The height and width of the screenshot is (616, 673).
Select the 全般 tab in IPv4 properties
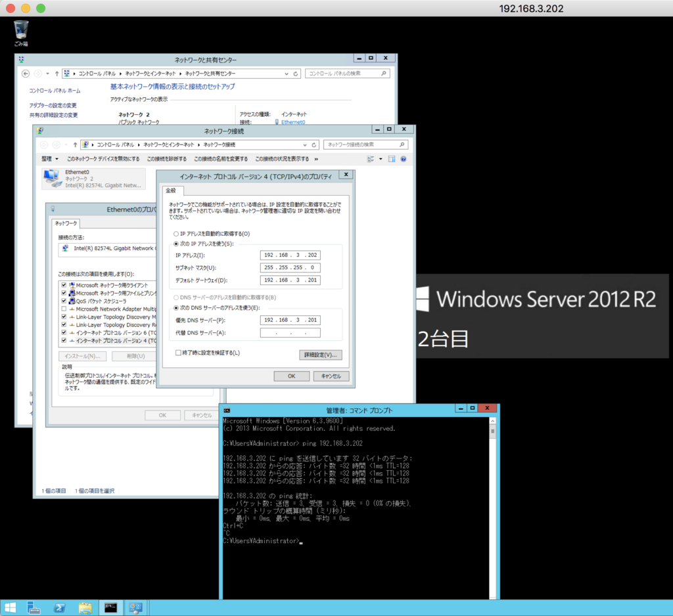[x=172, y=190]
